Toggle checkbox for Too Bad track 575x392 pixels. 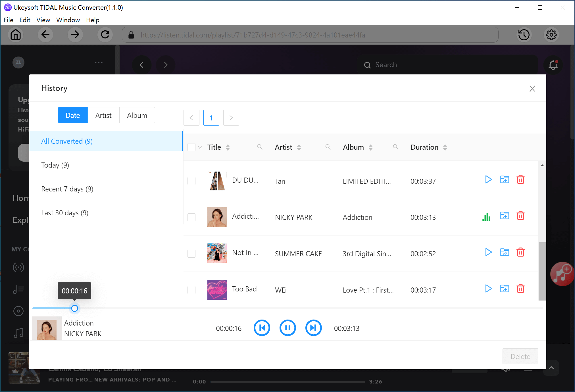[x=191, y=290]
